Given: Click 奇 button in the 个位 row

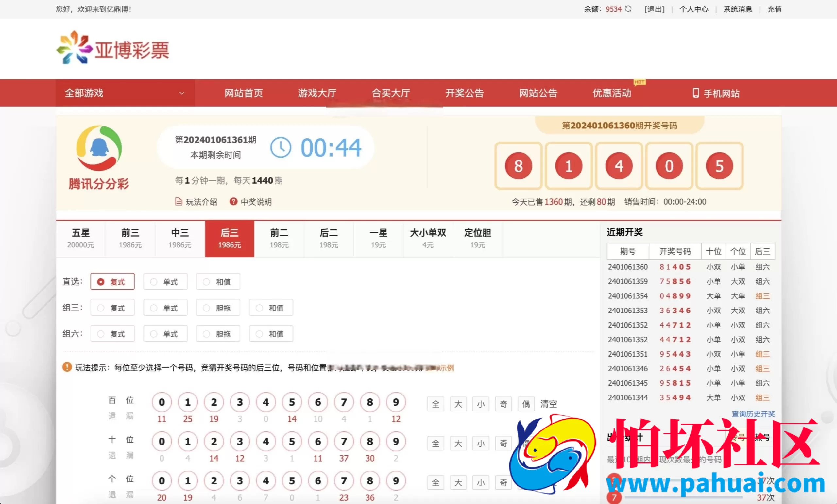Looking at the screenshot, I should tap(504, 483).
